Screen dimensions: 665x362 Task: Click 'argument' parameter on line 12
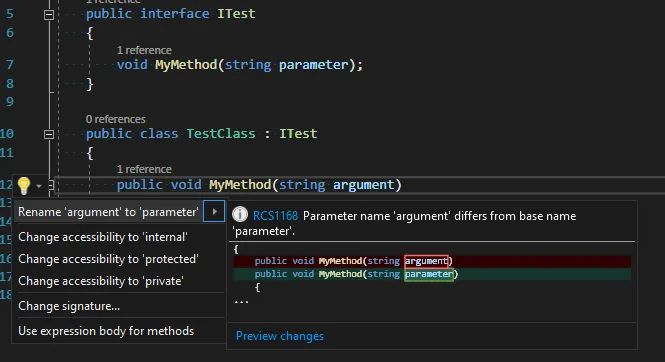pyautogui.click(x=363, y=185)
